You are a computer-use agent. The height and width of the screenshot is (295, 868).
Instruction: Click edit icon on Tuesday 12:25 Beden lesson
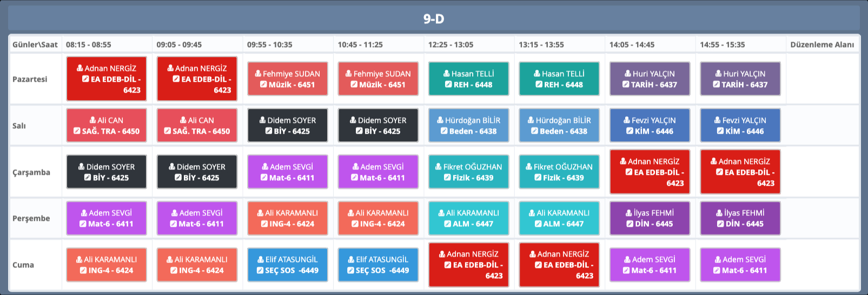[x=444, y=131]
